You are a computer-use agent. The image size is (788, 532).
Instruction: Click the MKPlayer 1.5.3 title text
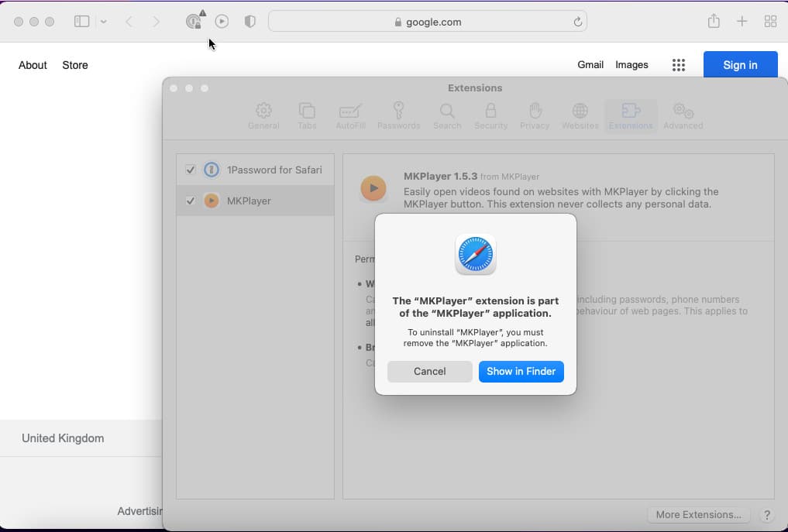(x=440, y=177)
